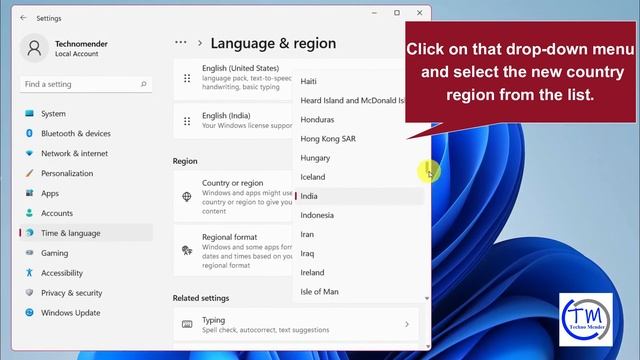Select Hungary from country list
Viewport: 640px width, 360px height.
pyautogui.click(x=315, y=158)
